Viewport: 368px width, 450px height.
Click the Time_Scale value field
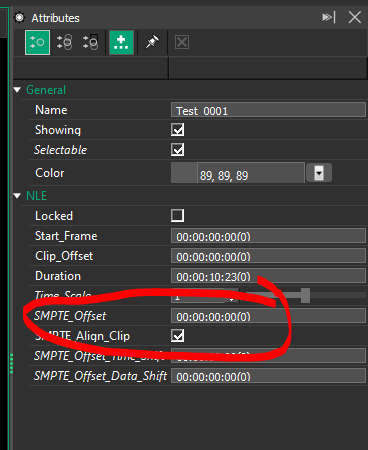[198, 296]
